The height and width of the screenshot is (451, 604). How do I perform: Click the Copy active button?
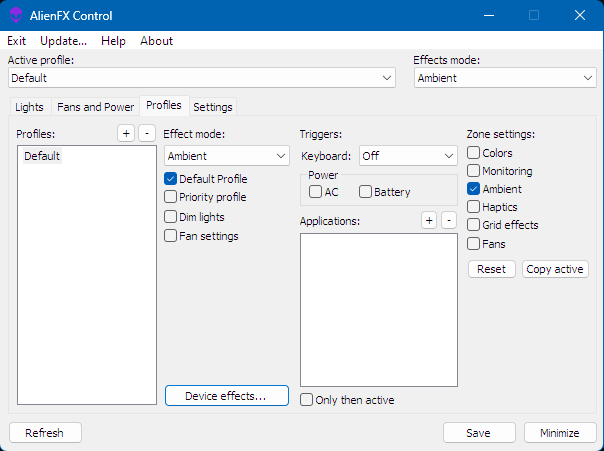point(555,269)
